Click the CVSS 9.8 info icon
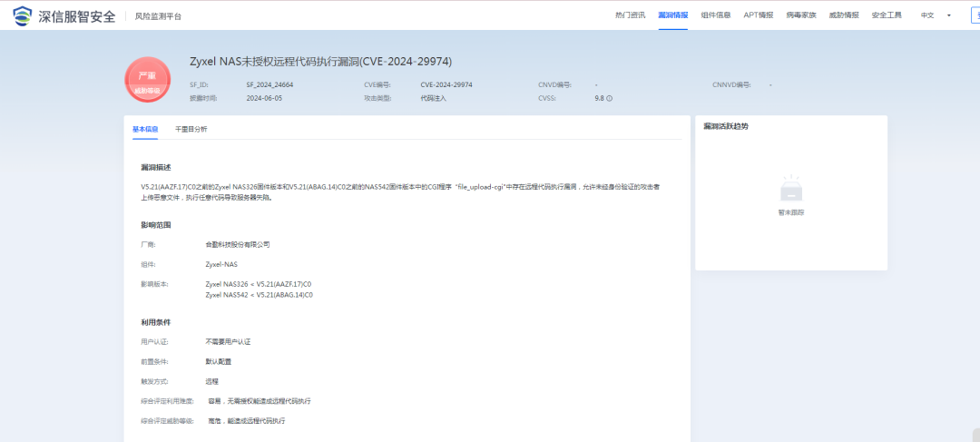The height and width of the screenshot is (442, 980). pos(610,98)
